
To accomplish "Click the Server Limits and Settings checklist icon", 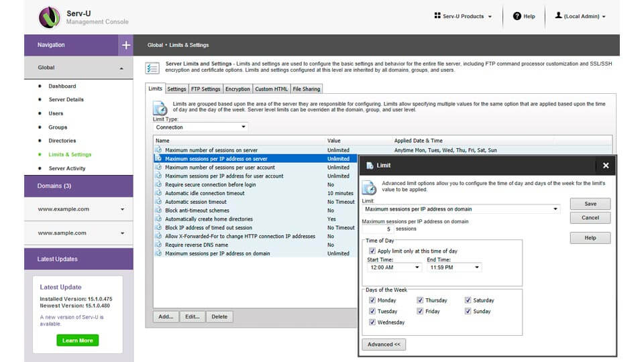I will coord(152,68).
